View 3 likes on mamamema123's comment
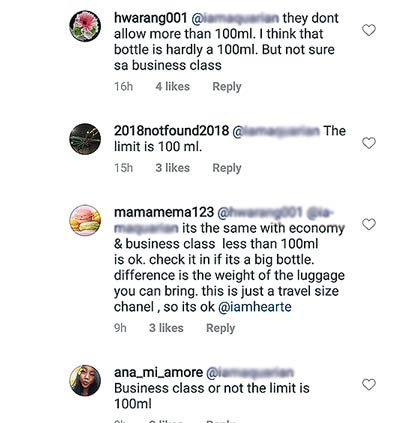The image size is (398, 423). pos(166,328)
